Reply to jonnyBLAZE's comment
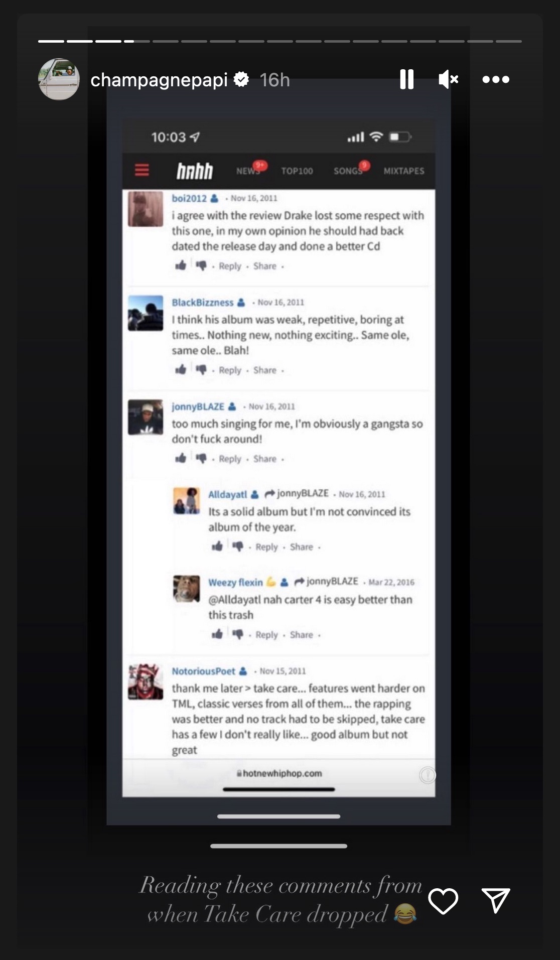Image resolution: width=560 pixels, height=960 pixels. pos(230,459)
